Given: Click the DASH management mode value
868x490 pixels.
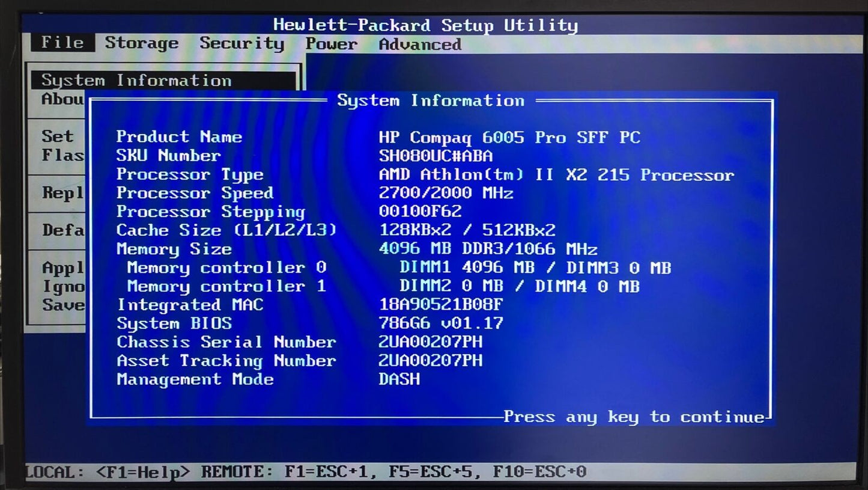Looking at the screenshot, I should pos(399,379).
